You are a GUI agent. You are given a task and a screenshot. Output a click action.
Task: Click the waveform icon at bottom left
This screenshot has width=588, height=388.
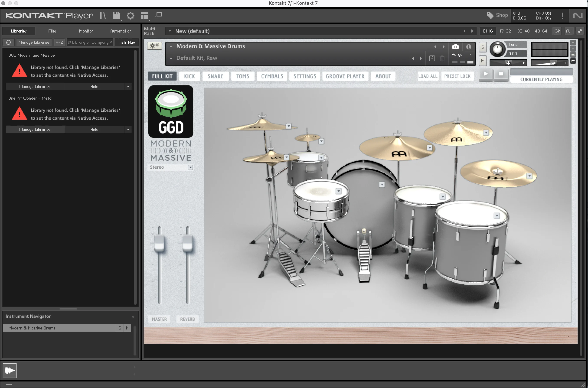point(10,370)
